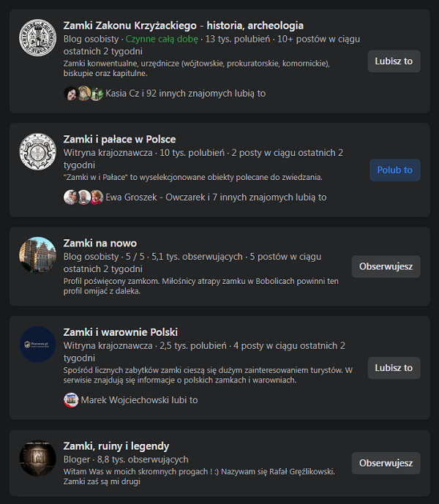This screenshot has height=504, width=439.
Task: Open Zamki Zakonu Krzyżackiego title link
Action: [x=184, y=26]
